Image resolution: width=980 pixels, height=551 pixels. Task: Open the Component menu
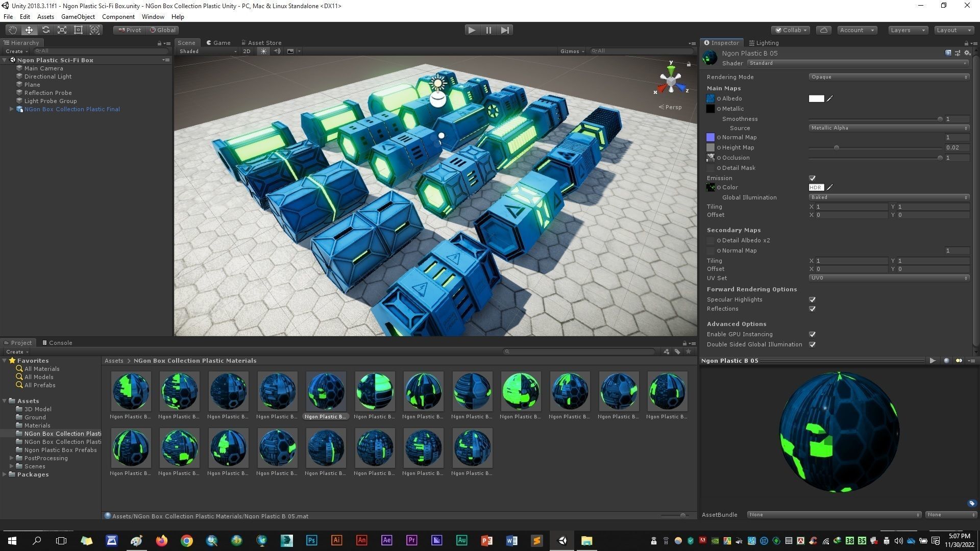118,17
